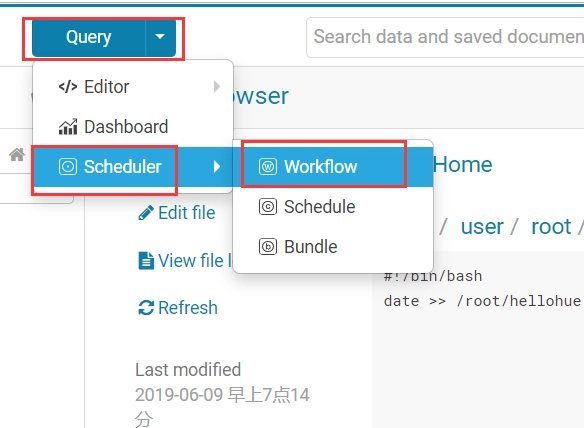The image size is (584, 428).
Task: Click the Refresh arrows icon
Action: (146, 308)
